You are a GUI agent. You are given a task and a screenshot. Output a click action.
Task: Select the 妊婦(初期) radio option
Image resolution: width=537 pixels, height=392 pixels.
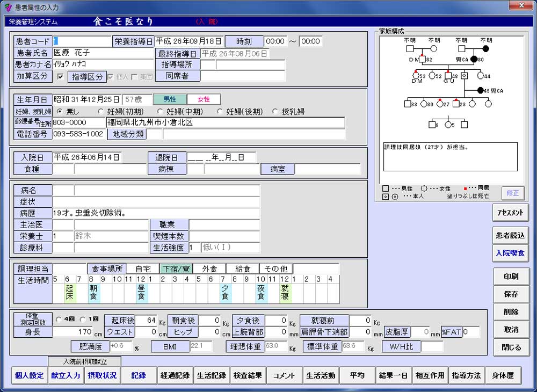point(100,112)
